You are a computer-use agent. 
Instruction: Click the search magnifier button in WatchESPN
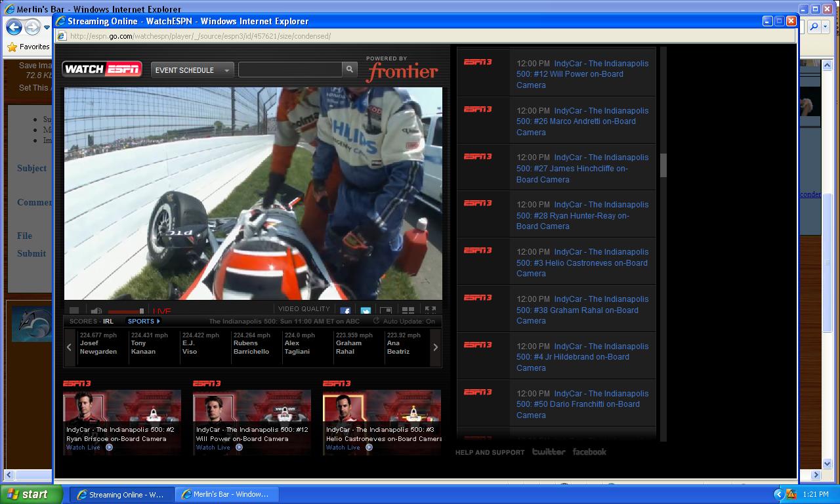[350, 69]
